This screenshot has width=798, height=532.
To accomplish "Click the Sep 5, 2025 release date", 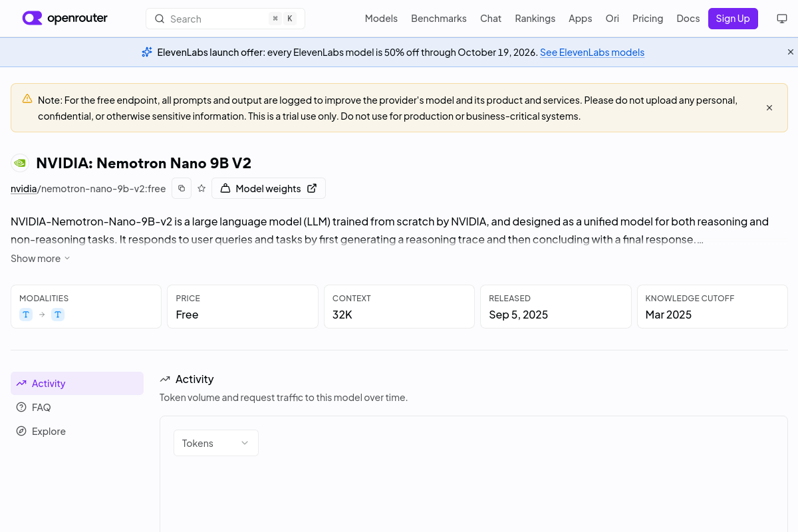I will pyautogui.click(x=518, y=315).
